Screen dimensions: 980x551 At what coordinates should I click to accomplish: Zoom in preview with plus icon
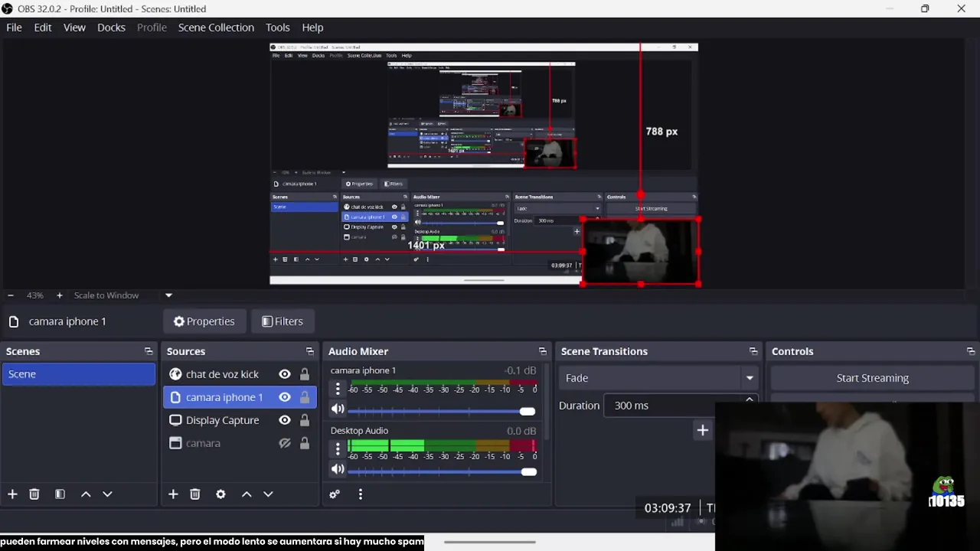coord(59,295)
